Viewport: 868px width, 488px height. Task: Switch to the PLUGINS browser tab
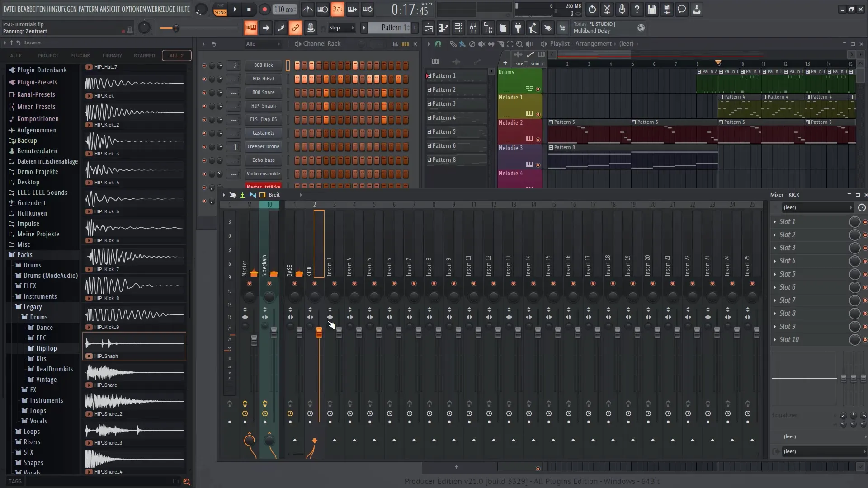tap(80, 56)
